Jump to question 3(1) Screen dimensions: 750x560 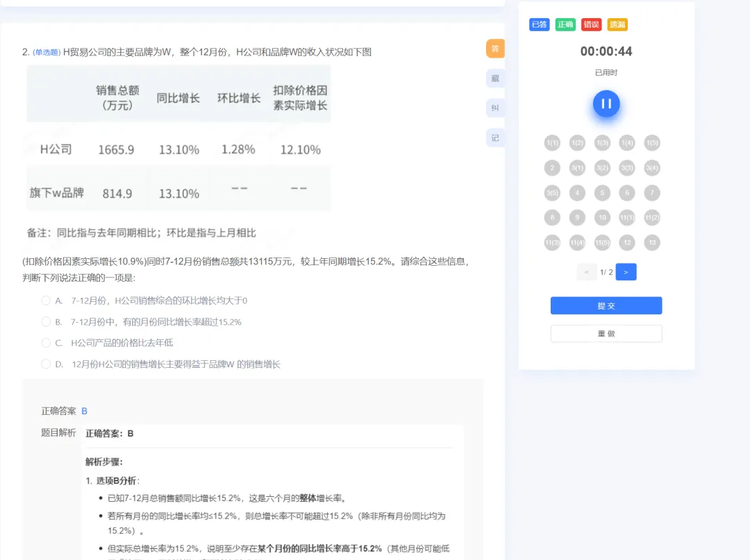pos(577,168)
